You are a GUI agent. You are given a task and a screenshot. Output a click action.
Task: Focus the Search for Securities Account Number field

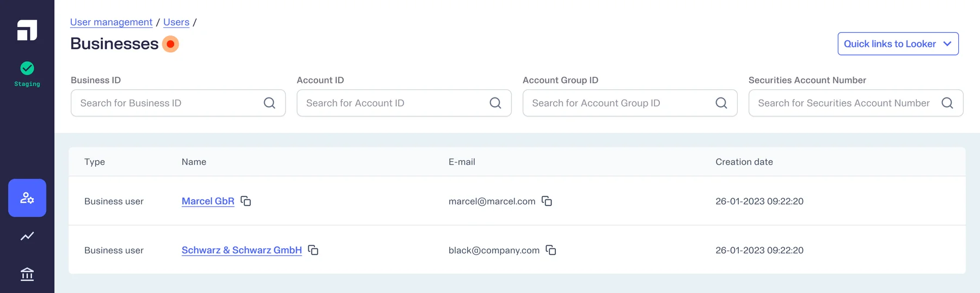point(856,103)
